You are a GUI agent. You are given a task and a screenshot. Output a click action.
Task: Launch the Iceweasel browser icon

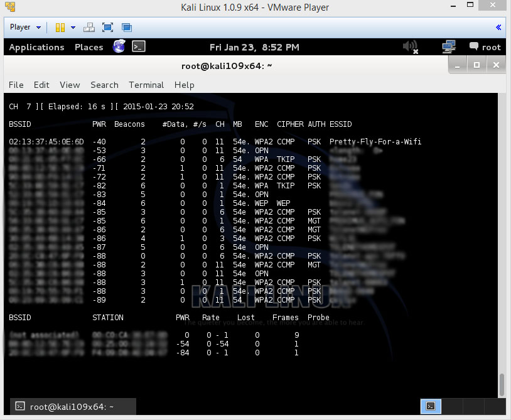119,46
